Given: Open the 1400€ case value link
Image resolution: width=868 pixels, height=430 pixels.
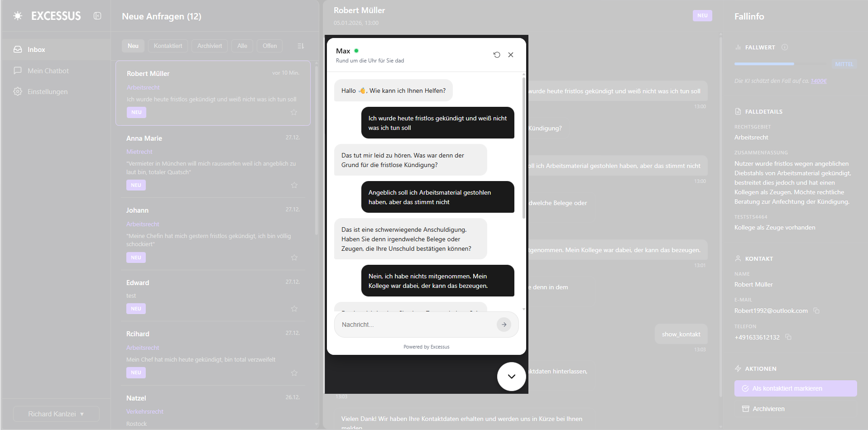Looking at the screenshot, I should 818,81.
